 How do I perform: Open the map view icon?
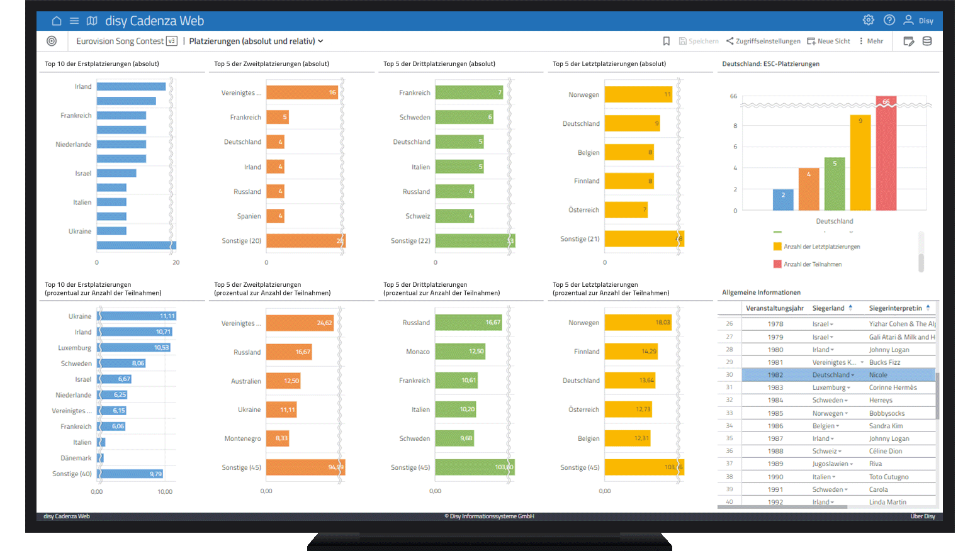(92, 21)
